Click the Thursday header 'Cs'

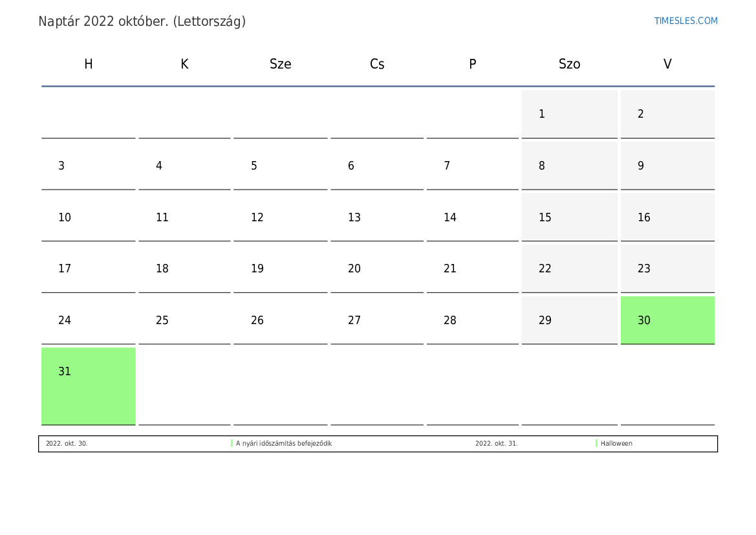(x=377, y=64)
